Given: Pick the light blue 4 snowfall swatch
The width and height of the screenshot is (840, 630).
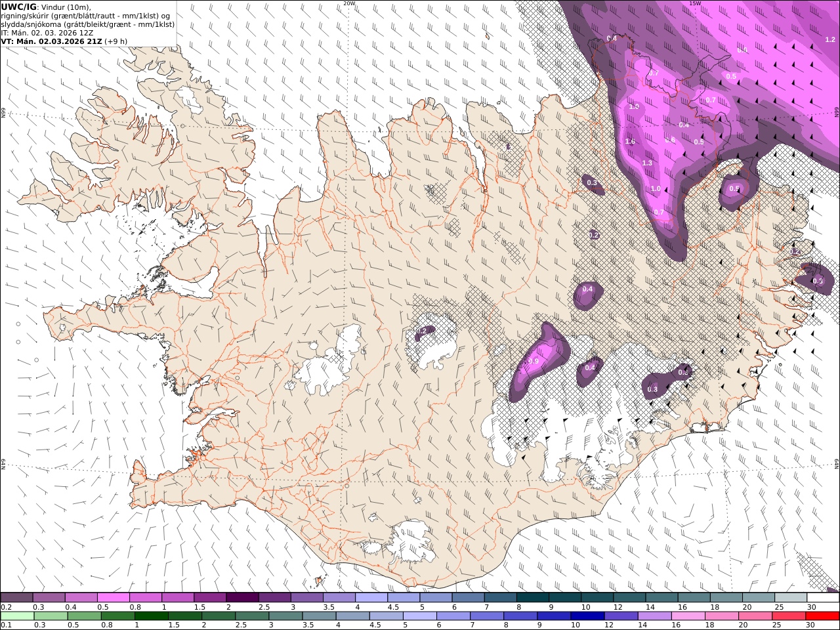Looking at the screenshot, I should tap(371, 597).
